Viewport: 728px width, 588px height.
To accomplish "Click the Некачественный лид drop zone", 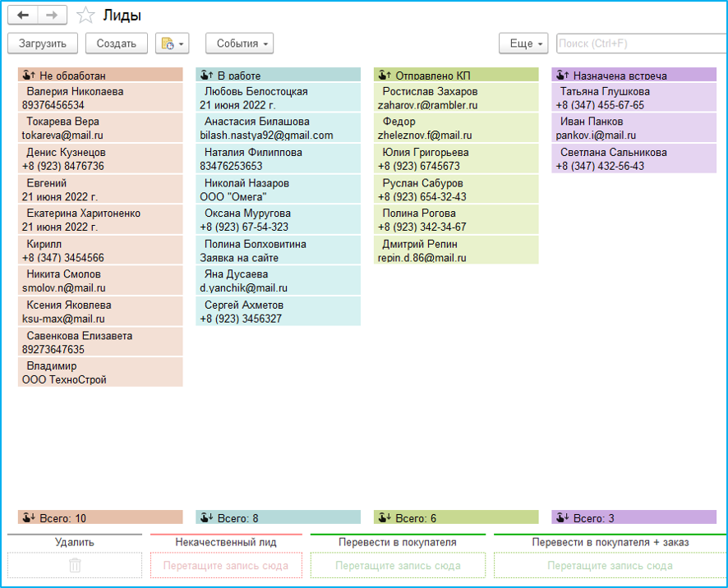I will 226,565.
